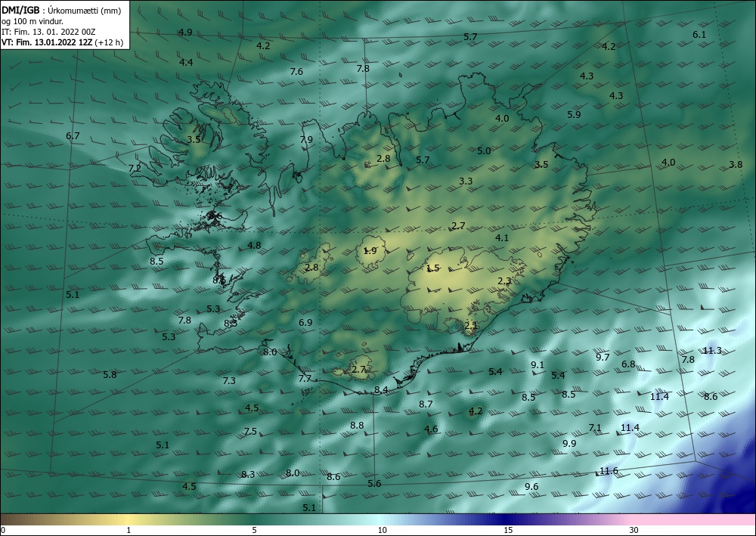The width and height of the screenshot is (756, 536).
Task: Click the 3.3 value in north Iceland
Action: (x=466, y=181)
